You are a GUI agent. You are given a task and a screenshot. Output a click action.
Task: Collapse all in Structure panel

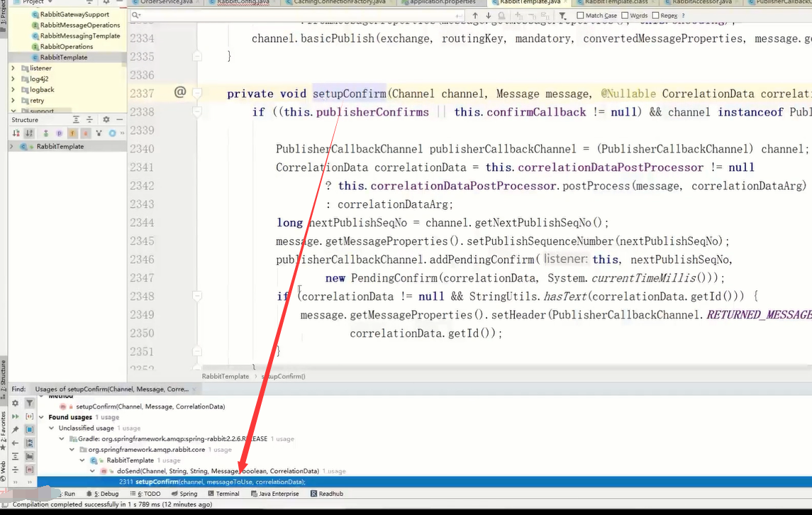pyautogui.click(x=89, y=120)
